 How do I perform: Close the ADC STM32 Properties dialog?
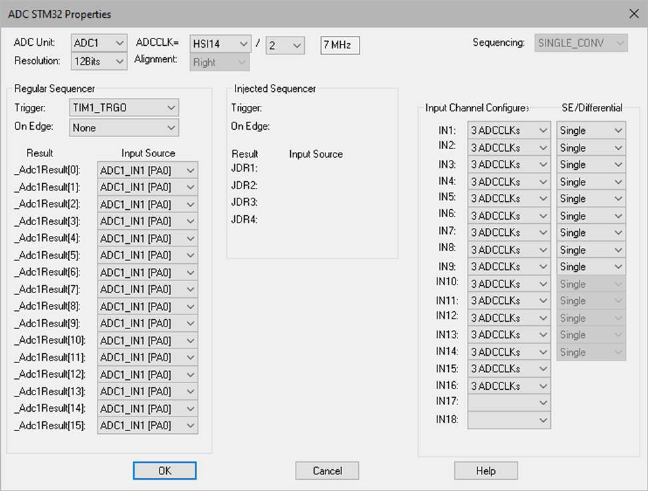(x=634, y=14)
